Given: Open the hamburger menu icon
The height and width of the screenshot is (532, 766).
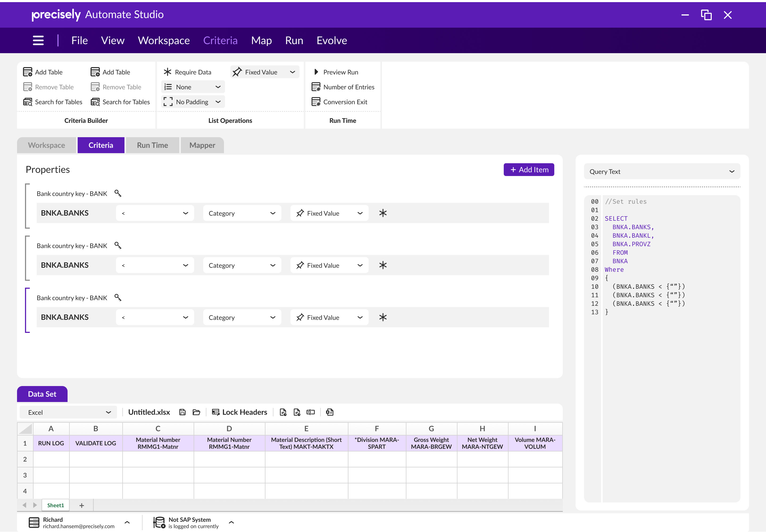Looking at the screenshot, I should pos(38,41).
